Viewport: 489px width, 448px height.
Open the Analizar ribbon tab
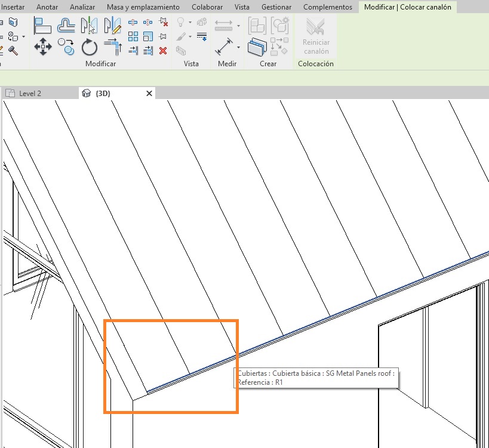click(x=82, y=7)
